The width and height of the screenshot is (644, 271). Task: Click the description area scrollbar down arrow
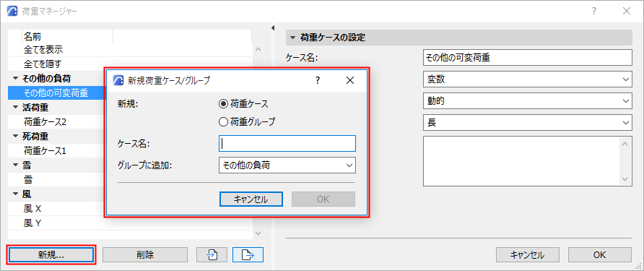[625, 179]
